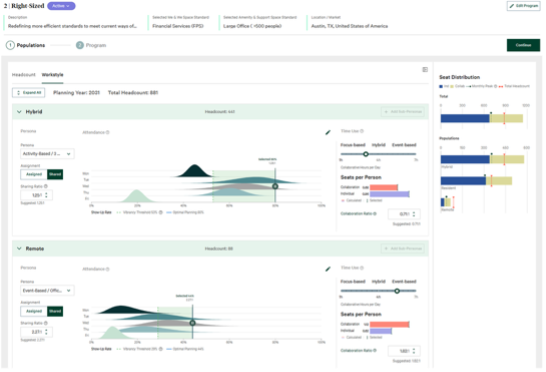
Task: Click the Total seat distribution bar
Action: click(482, 118)
